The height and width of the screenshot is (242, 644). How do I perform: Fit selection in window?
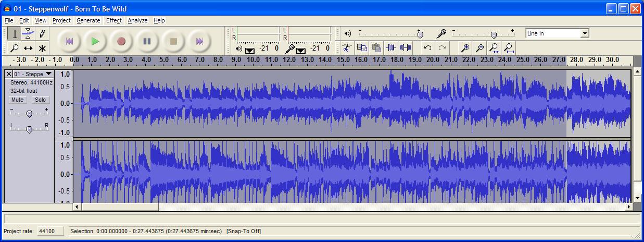494,48
